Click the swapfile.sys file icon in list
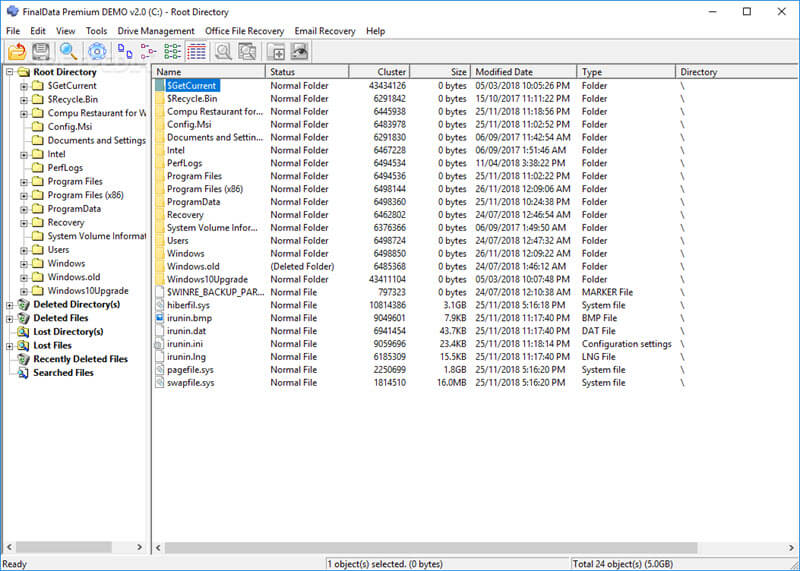Image resolution: width=800 pixels, height=571 pixels. (x=160, y=383)
